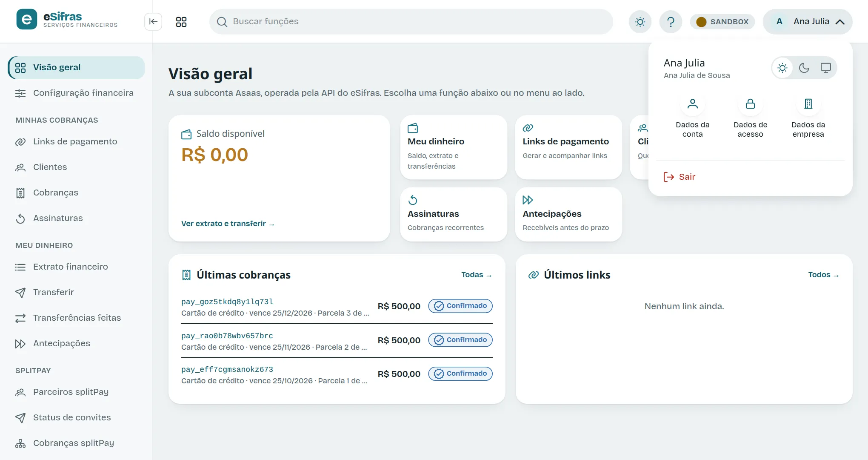Select system theme monitor icon
This screenshot has width=868, height=460.
826,68
